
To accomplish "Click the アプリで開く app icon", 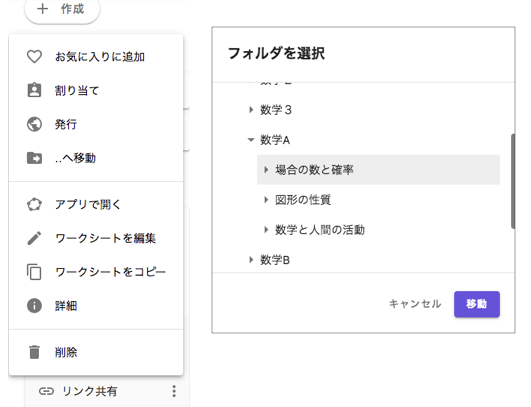I will [x=34, y=205].
